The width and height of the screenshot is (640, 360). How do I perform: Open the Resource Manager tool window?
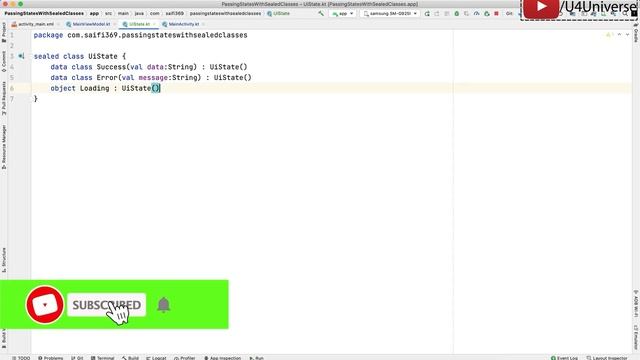[x=4, y=147]
